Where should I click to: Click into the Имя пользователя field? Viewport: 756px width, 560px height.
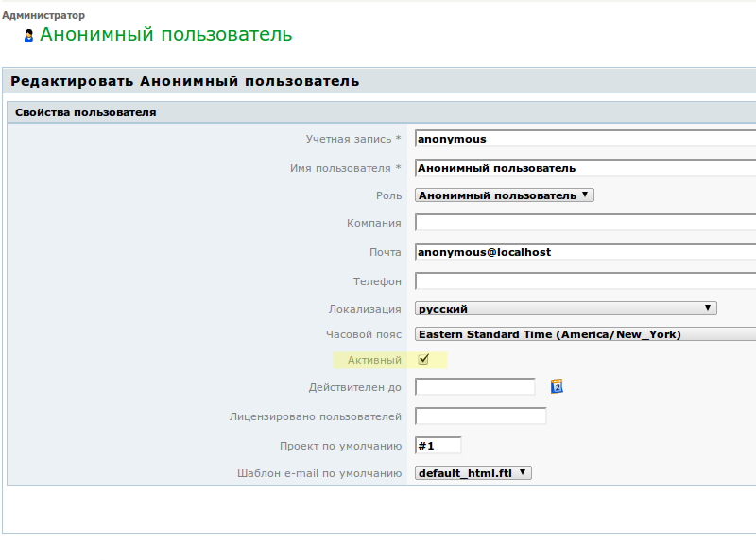pos(586,168)
